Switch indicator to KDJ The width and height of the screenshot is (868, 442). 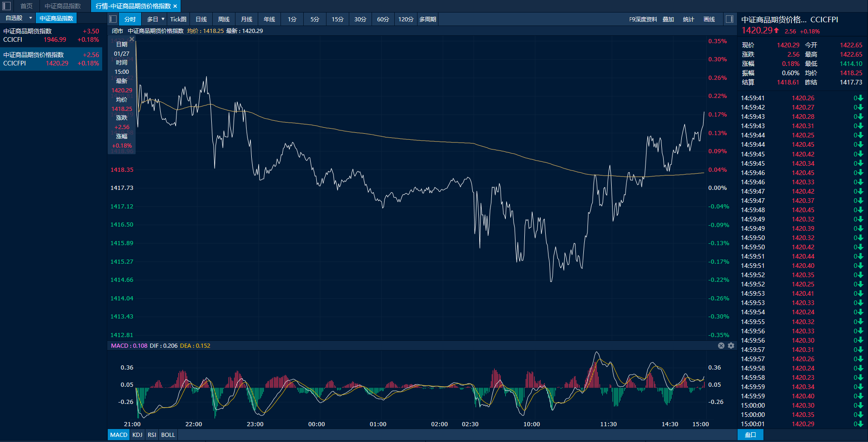coord(137,435)
